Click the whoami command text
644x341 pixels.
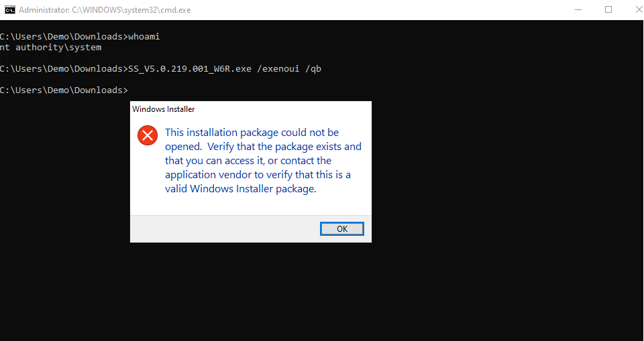point(144,36)
